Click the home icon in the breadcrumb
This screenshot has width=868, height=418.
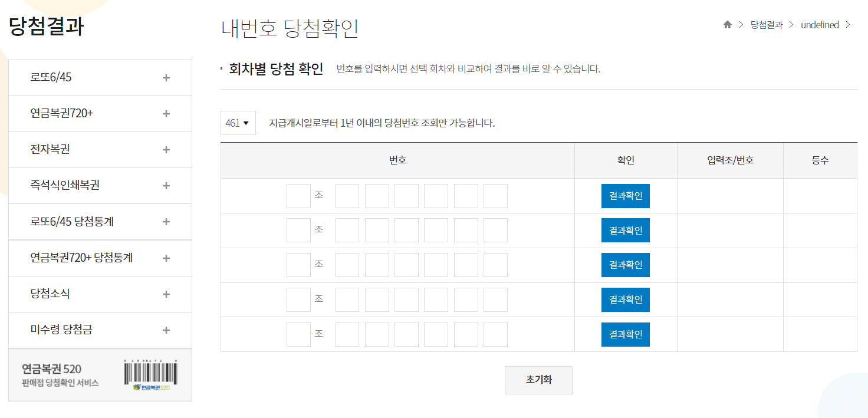(x=727, y=25)
